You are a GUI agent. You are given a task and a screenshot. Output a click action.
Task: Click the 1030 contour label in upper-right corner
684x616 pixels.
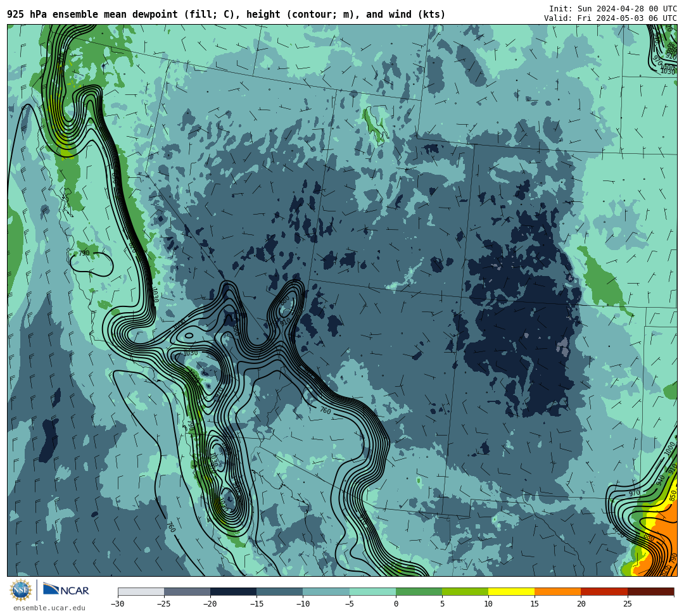668,71
